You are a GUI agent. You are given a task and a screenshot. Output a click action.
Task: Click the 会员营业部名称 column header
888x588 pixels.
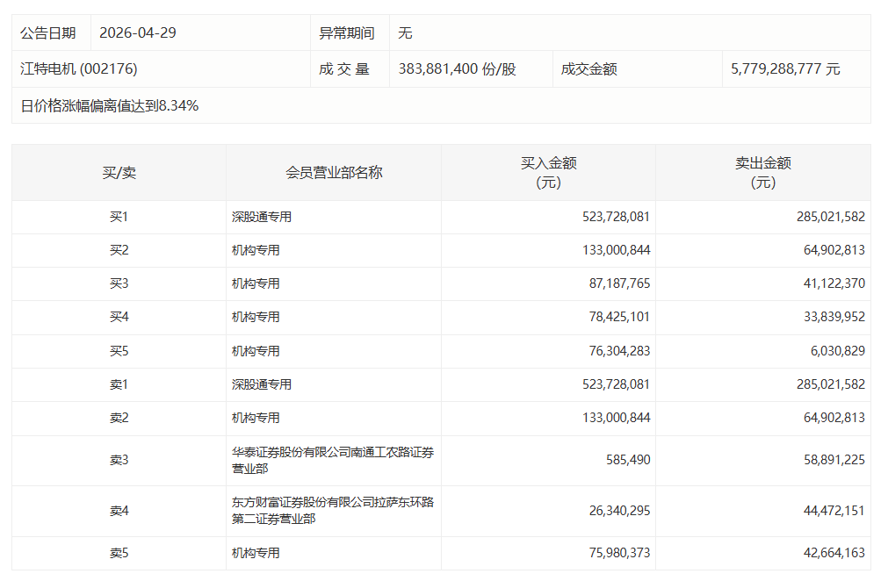334,173
